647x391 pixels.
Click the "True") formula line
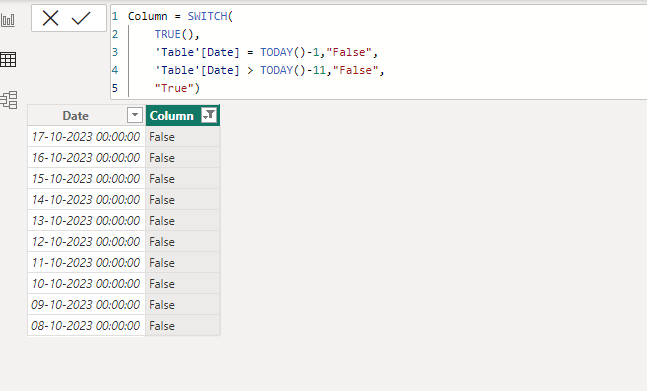177,88
